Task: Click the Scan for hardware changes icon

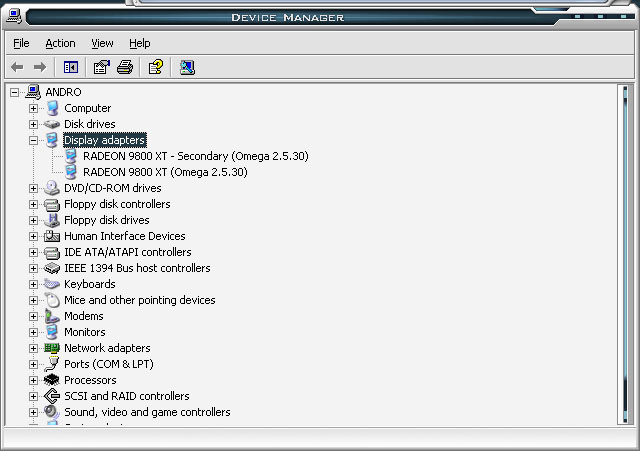Action: (187, 67)
